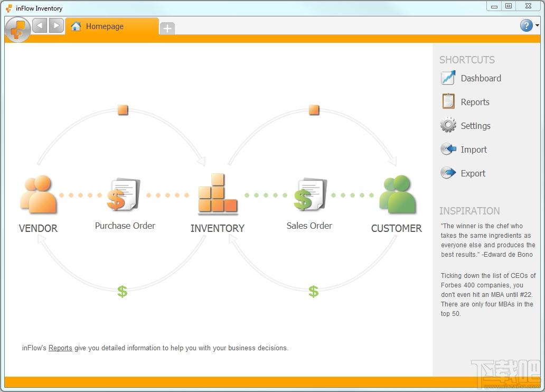
Task: Click the inFlow Inventory title bar icon
Action: click(x=9, y=8)
